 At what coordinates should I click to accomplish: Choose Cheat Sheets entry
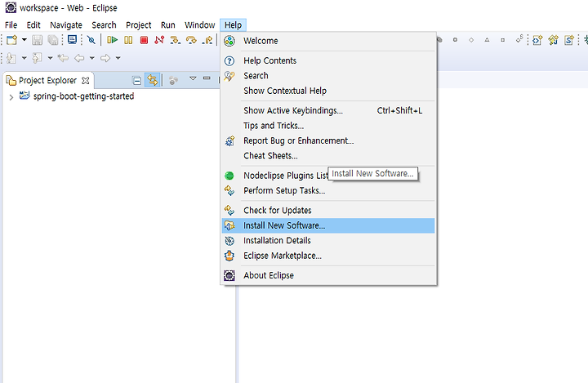point(328,156)
